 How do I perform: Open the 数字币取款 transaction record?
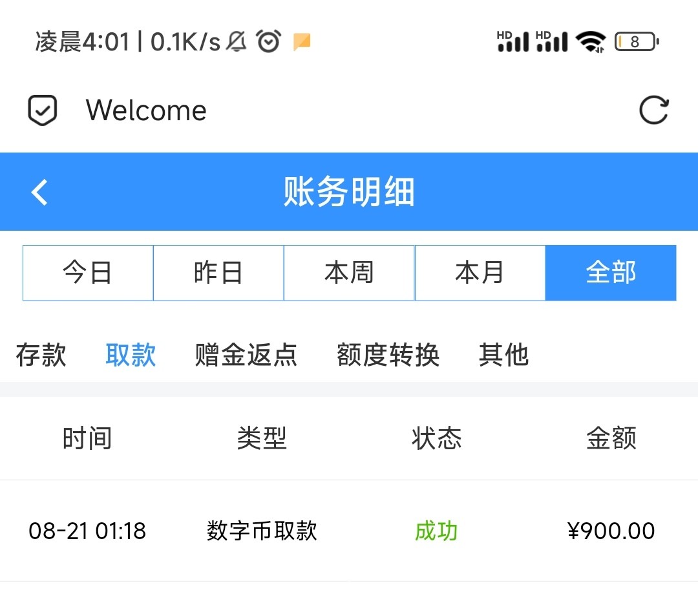262,531
